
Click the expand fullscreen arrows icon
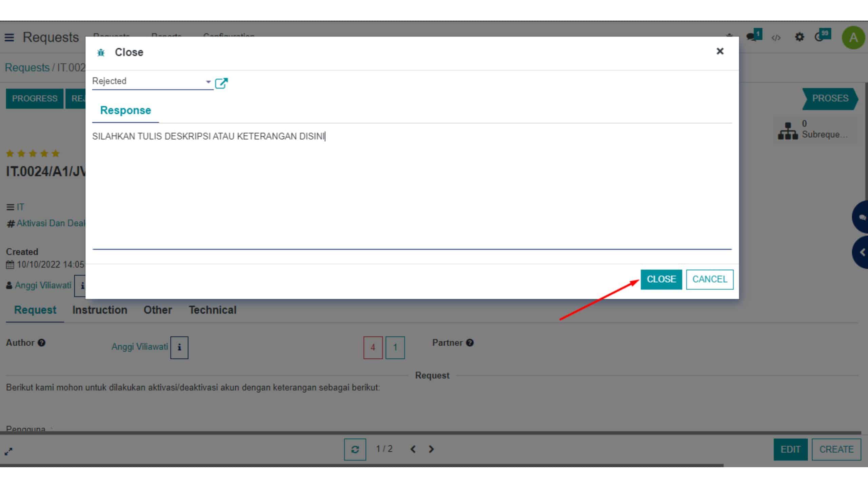[x=8, y=451]
